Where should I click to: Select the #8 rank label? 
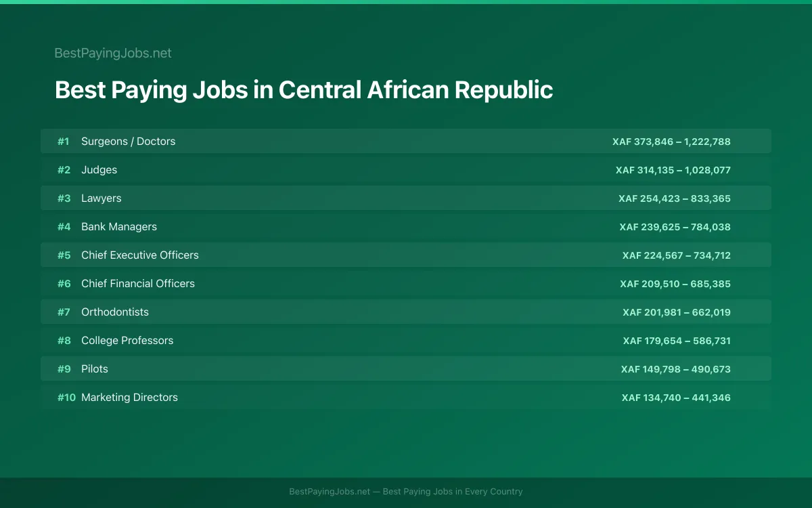click(x=64, y=341)
